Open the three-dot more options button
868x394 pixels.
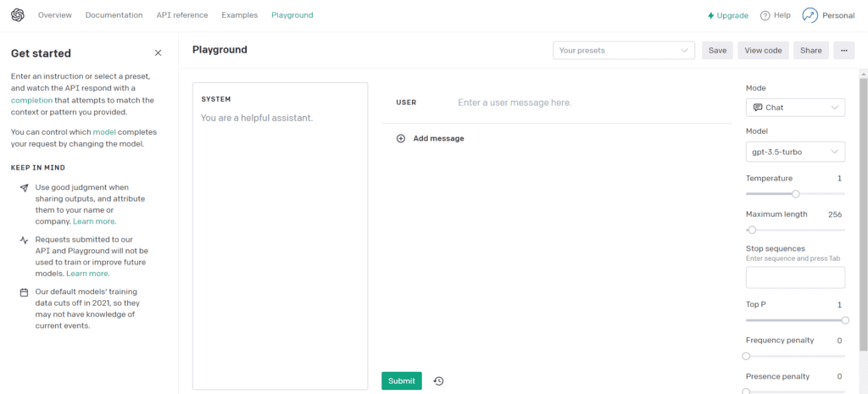click(843, 50)
